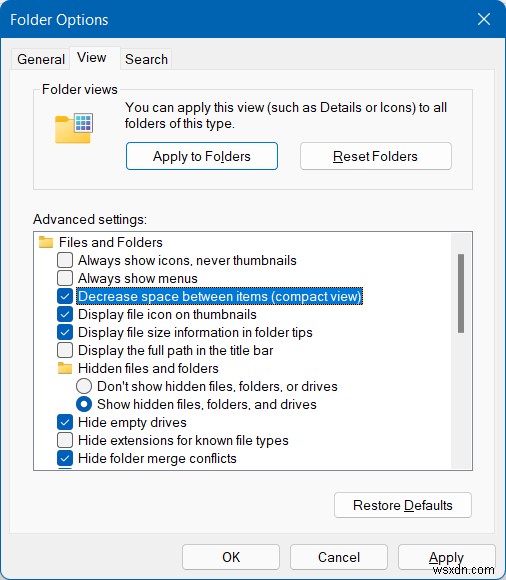Uncheck Display file icon on thumbnails
The image size is (506, 580).
(x=65, y=314)
